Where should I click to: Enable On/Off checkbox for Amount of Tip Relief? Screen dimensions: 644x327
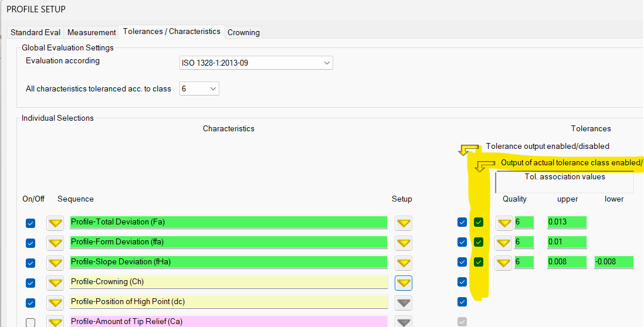click(30, 322)
